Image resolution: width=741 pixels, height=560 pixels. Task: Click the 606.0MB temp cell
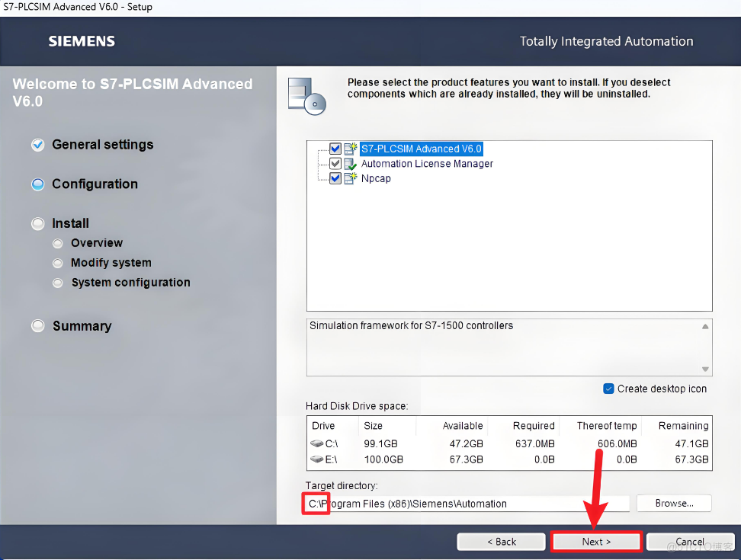click(617, 444)
